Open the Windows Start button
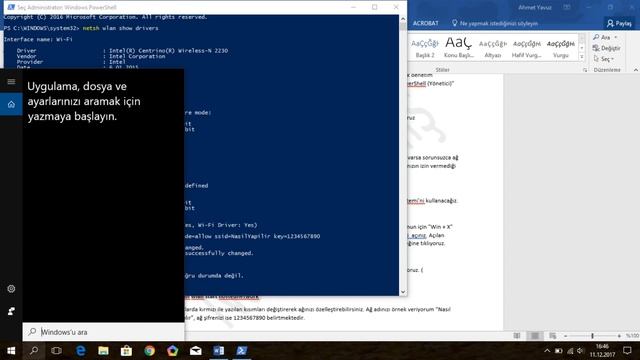 (x=11, y=351)
